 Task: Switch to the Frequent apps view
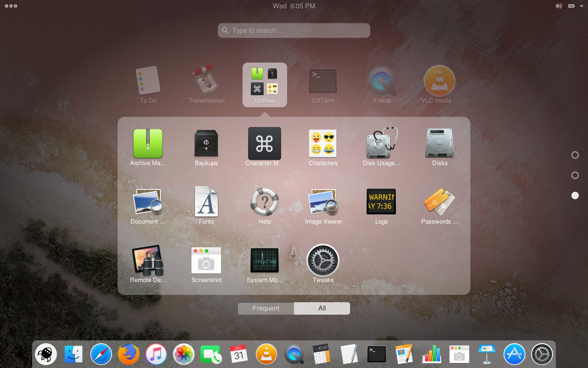tap(266, 308)
